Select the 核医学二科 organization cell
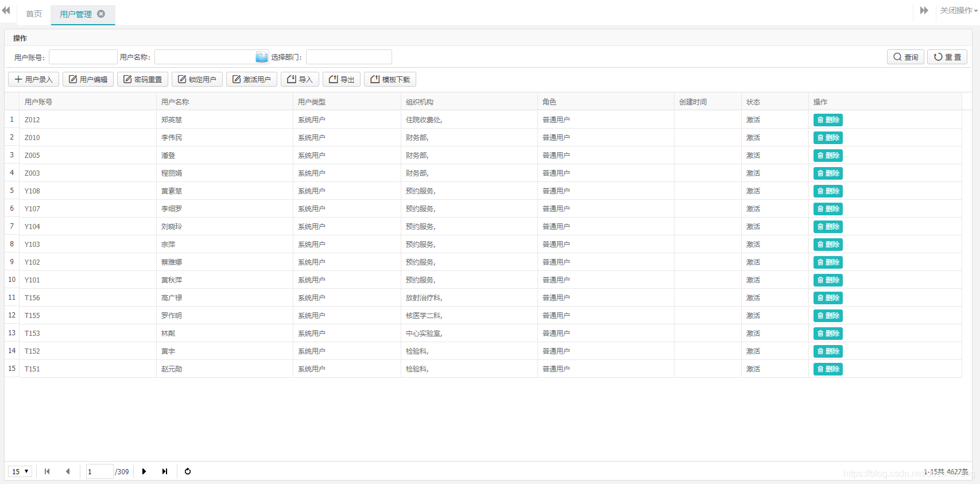Viewport: 980px width, 484px height. click(469, 315)
